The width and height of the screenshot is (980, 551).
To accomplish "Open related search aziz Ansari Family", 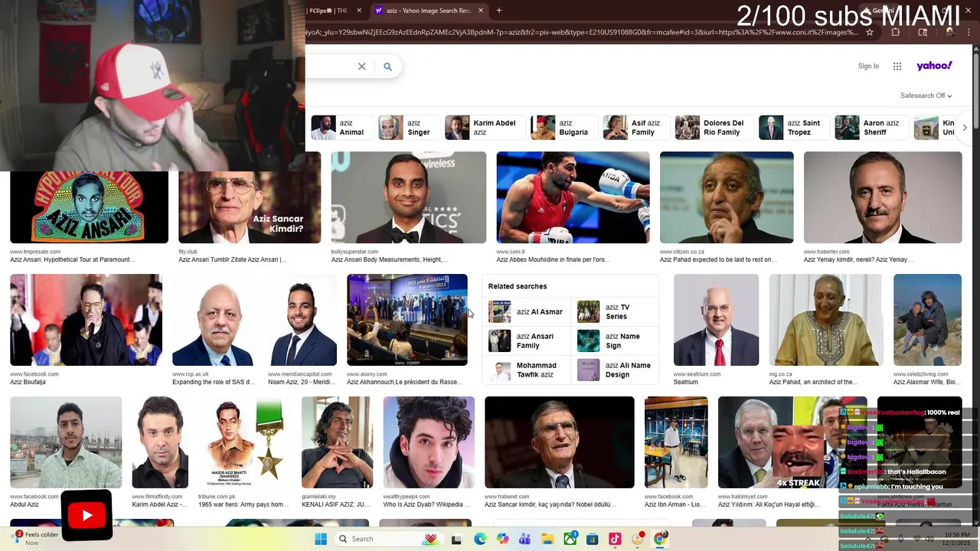I will 528,341.
